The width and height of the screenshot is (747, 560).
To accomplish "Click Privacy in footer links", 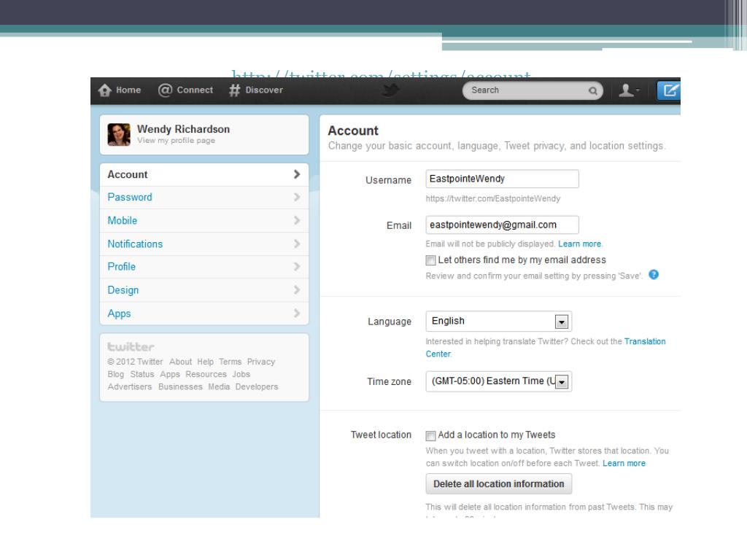I will (x=261, y=362).
